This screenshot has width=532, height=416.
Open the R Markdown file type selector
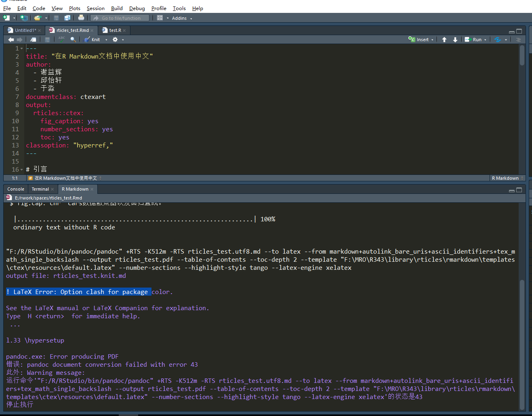507,178
